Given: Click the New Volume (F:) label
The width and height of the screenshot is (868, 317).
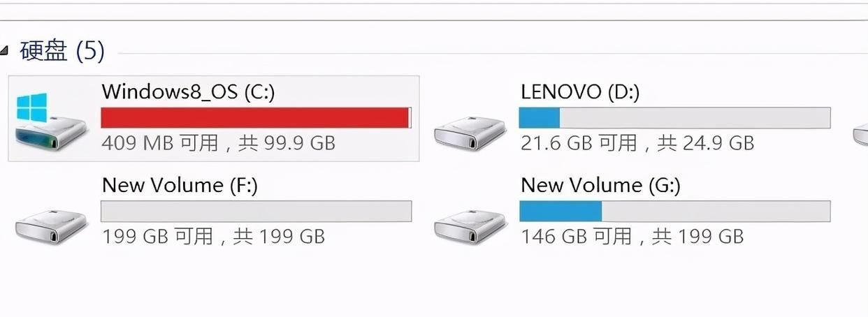Looking at the screenshot, I should 180,185.
